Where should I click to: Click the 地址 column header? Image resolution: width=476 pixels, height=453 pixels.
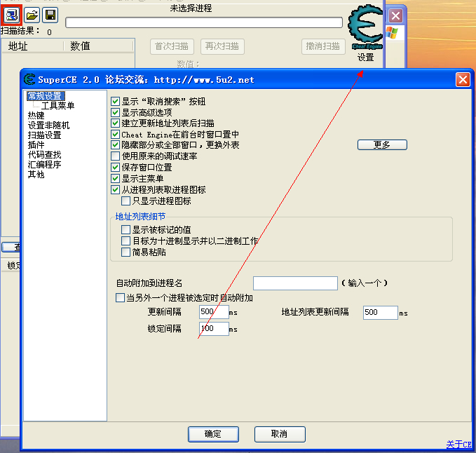click(33, 46)
